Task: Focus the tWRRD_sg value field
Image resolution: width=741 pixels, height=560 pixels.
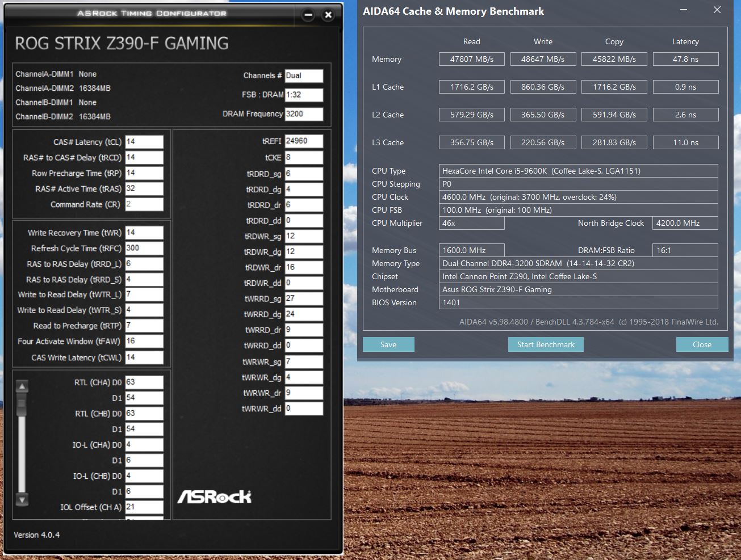Action: 304,298
